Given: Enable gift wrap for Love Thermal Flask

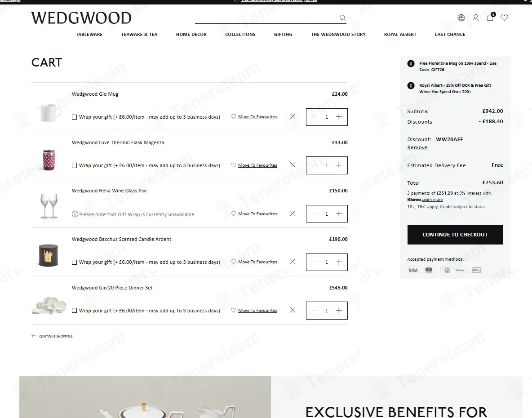Looking at the screenshot, I should [x=74, y=165].
